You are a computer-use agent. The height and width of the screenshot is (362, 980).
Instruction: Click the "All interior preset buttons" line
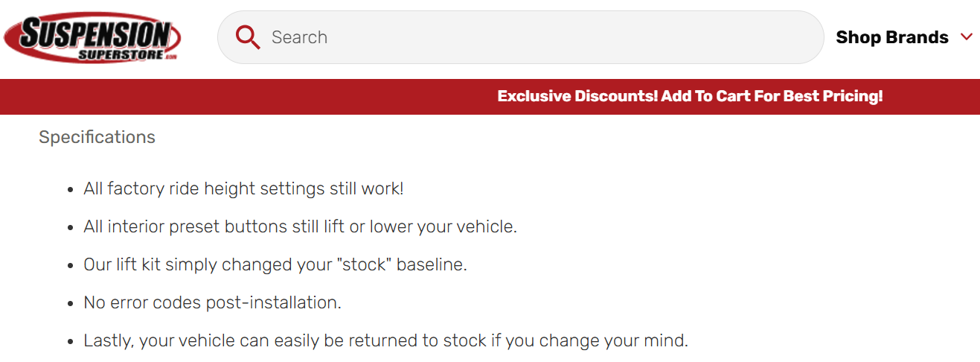[300, 226]
